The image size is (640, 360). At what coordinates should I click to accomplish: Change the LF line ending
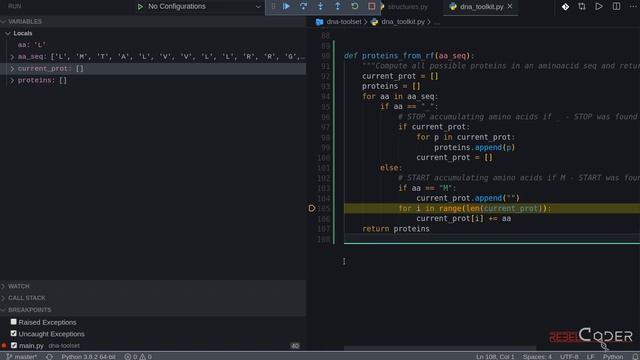[x=591, y=356]
